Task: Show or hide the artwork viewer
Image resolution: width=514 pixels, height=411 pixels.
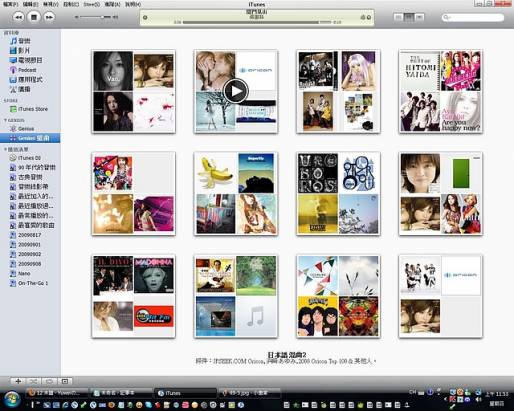Action: pyautogui.click(x=65, y=381)
